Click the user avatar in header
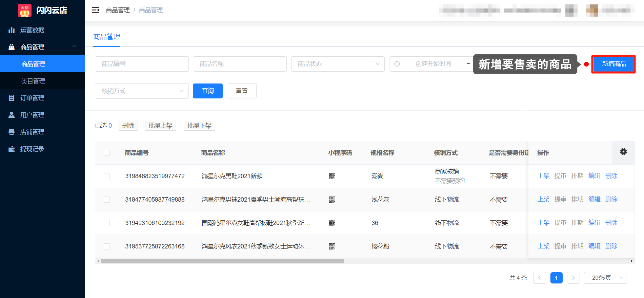Viewport: 644px width, 298px height. click(592, 10)
